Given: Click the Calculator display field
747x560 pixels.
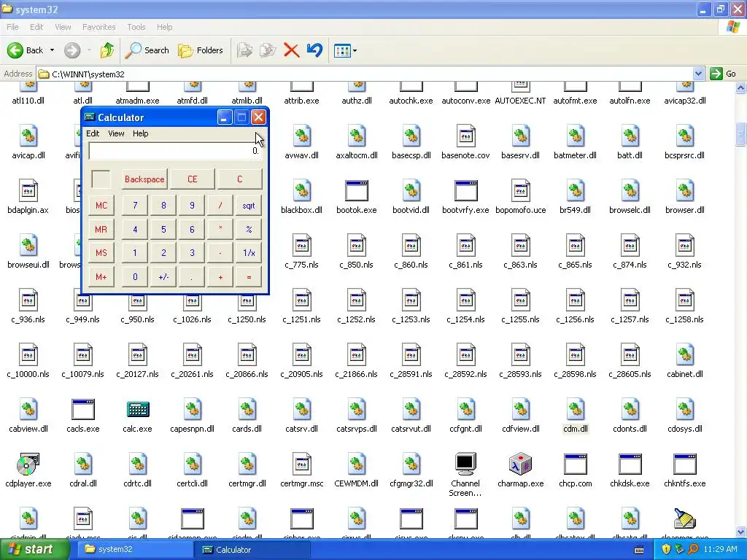Looking at the screenshot, I should point(175,151).
